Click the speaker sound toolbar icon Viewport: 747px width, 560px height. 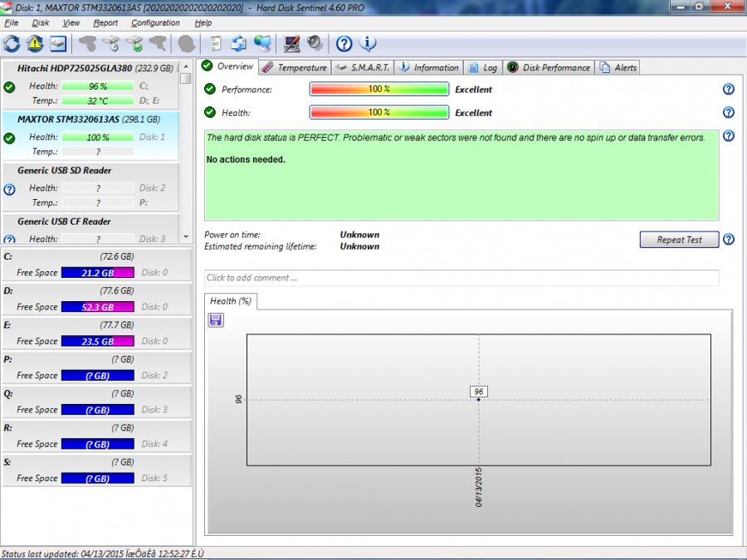pos(315,44)
